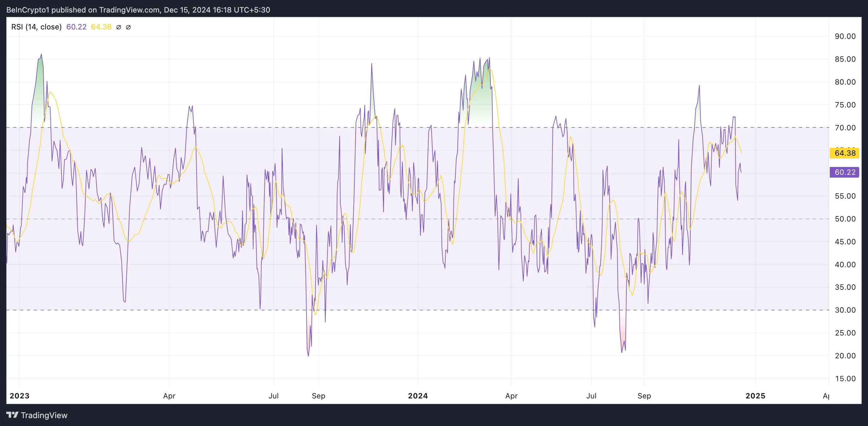Click the yellow 64.38 price tag on axis
This screenshot has width=868, height=426.
coord(844,153)
